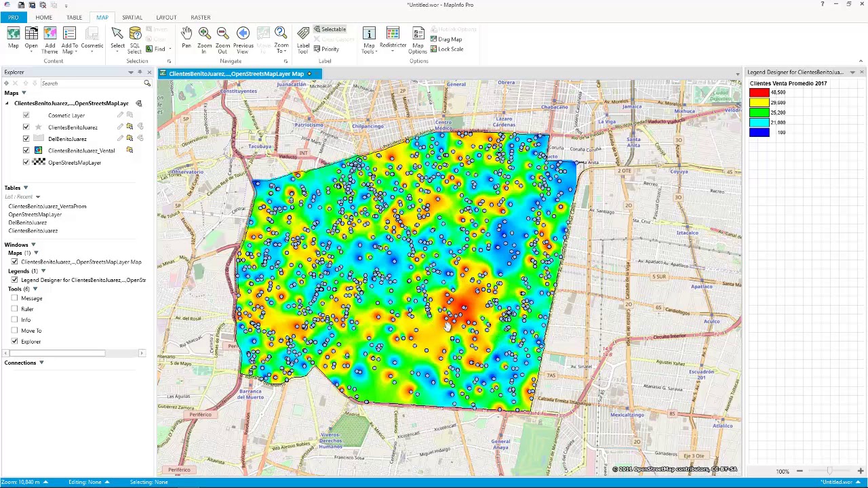This screenshot has height=488, width=868.
Task: Enable the Info tool window checkbox
Action: pos(14,320)
